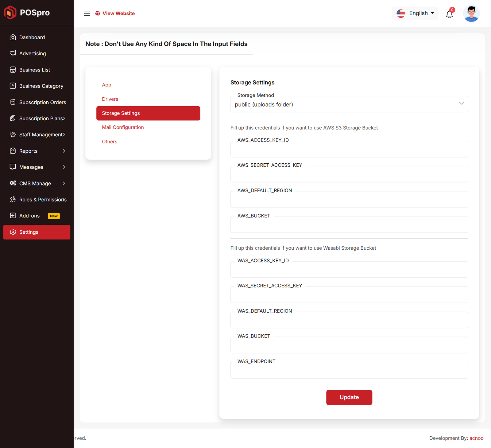Open the English language selector
Image resolution: width=491 pixels, height=448 pixels.
click(415, 13)
